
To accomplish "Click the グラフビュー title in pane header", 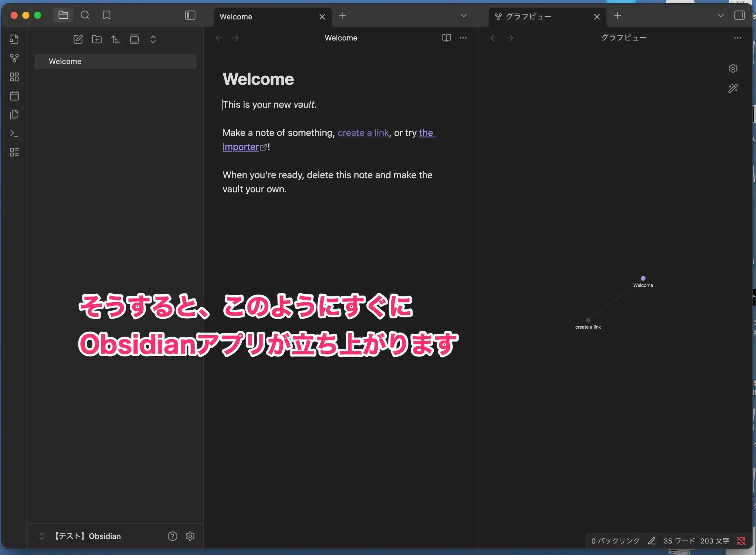I will coord(623,38).
